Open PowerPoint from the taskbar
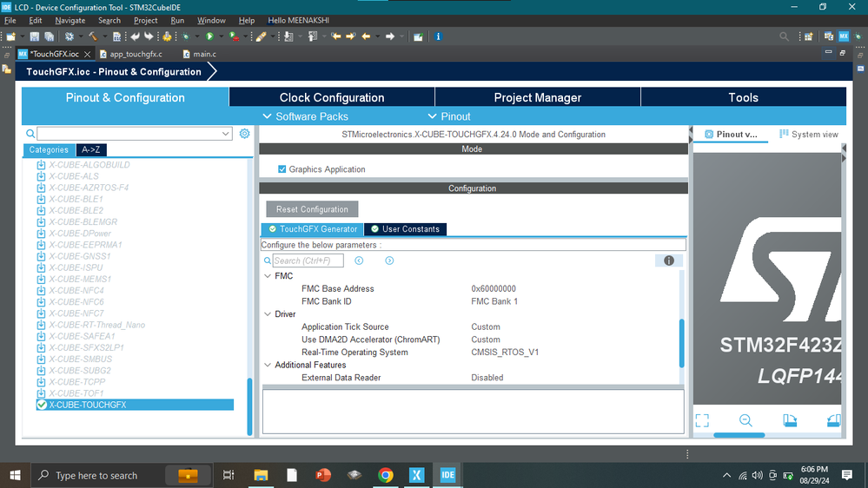 (323, 475)
